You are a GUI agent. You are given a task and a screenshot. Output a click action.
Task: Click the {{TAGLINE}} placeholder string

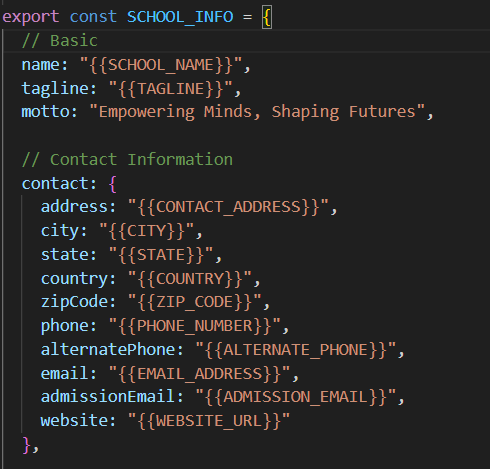pos(171,89)
